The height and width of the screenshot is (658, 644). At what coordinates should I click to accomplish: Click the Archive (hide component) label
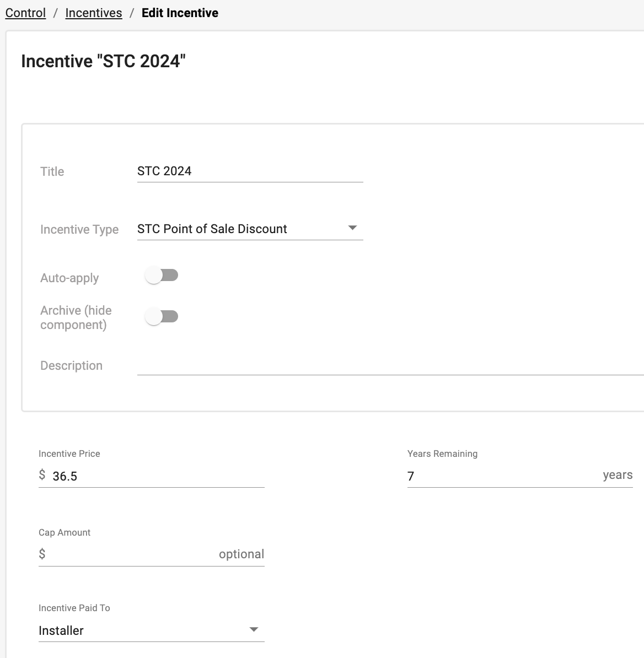click(x=76, y=317)
